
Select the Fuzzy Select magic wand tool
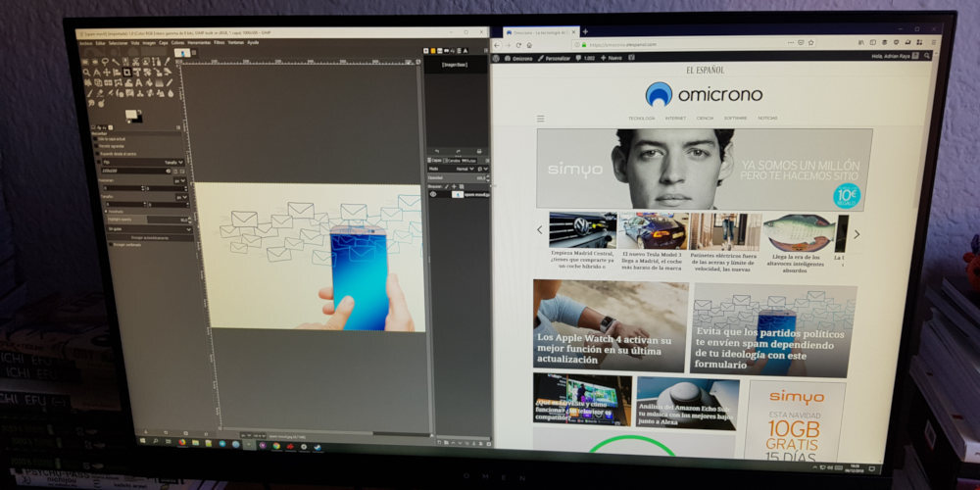pos(116,61)
